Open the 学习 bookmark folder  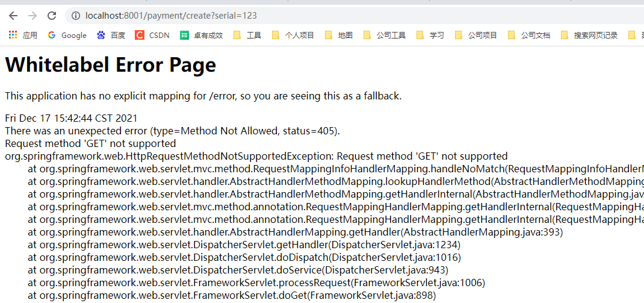[430, 36]
